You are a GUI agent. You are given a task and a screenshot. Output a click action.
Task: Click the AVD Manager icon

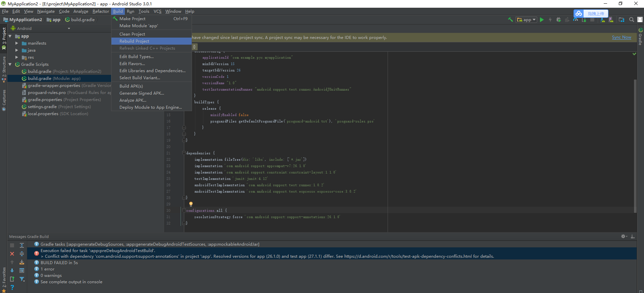coord(611,20)
